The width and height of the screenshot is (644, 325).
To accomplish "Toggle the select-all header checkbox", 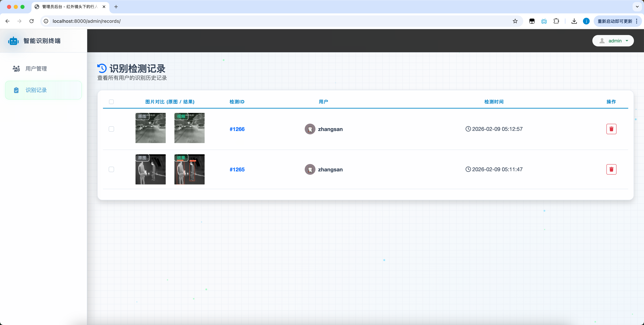I will coord(111,102).
